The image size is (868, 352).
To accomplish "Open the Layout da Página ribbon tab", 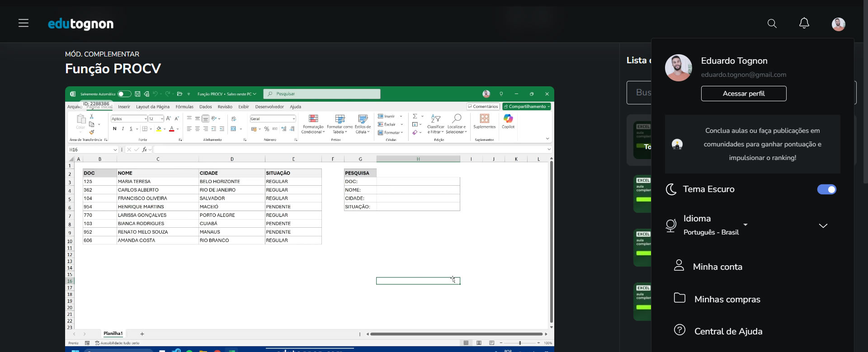I will point(153,107).
